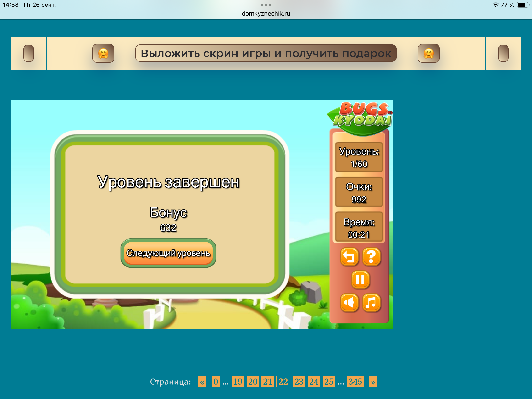Pause the game with pause button
Image resolution: width=532 pixels, height=399 pixels.
coord(360,279)
